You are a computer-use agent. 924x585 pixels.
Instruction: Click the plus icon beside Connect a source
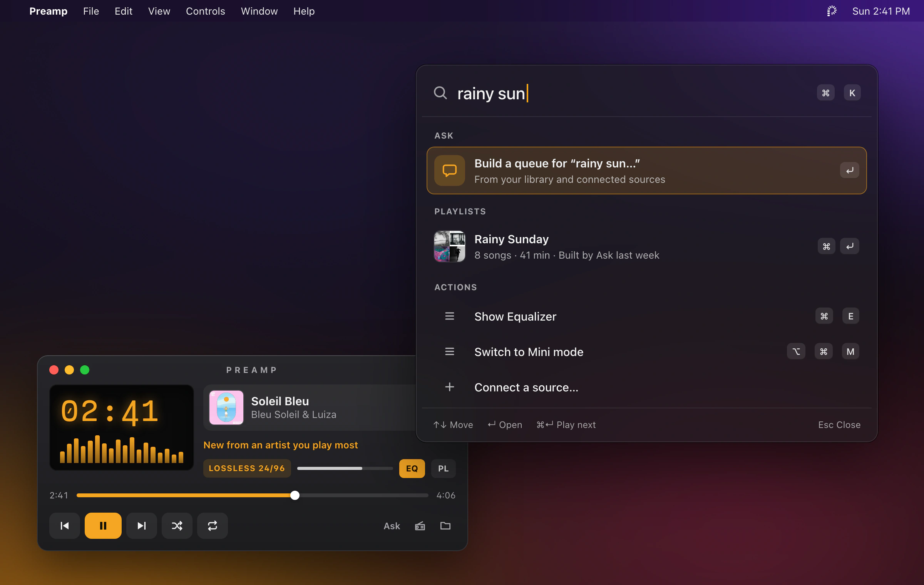pos(450,387)
